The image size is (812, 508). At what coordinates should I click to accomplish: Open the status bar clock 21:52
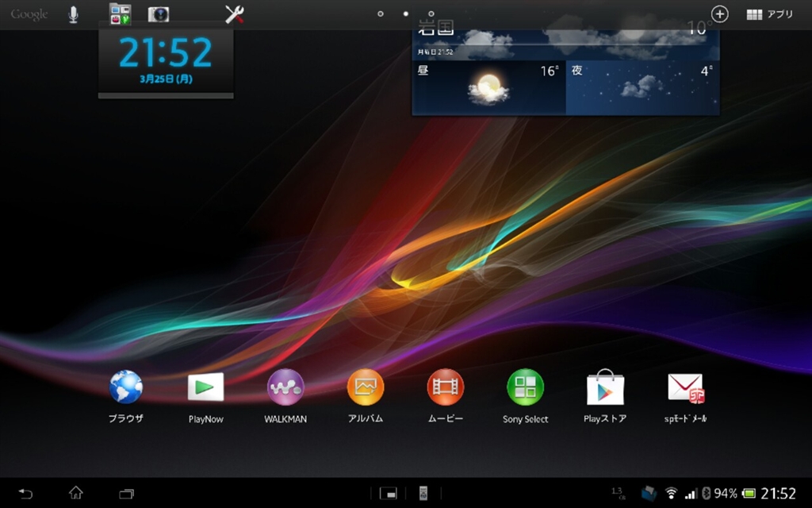pyautogui.click(x=778, y=494)
